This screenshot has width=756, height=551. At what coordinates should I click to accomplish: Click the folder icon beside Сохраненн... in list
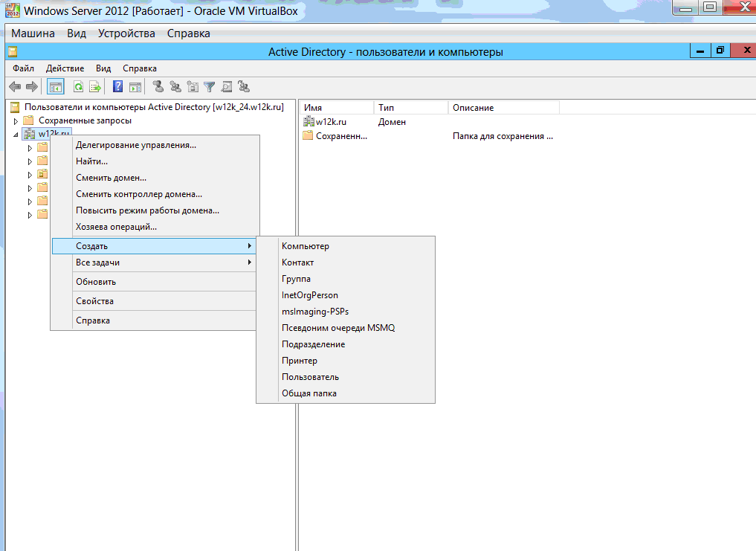(308, 135)
